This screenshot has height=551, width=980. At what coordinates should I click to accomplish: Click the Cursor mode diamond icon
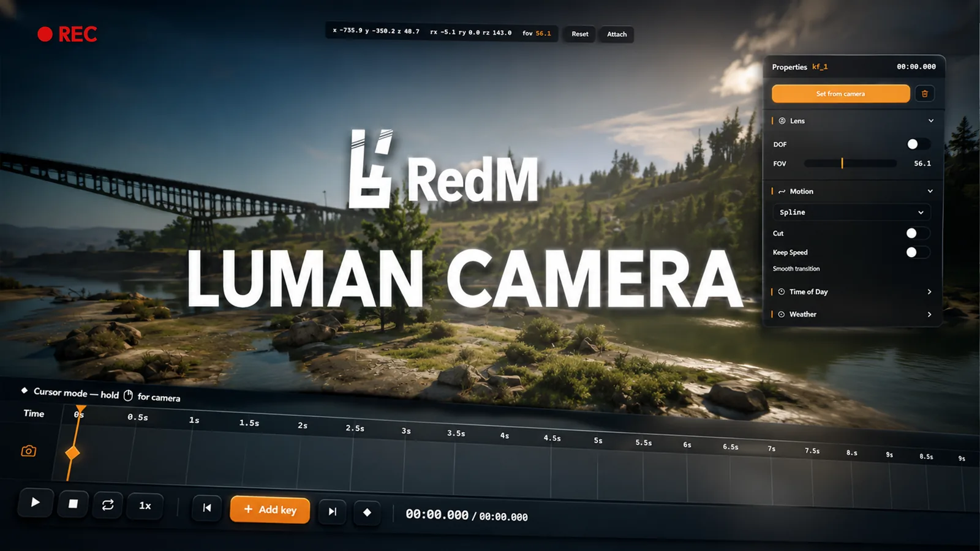[24, 390]
